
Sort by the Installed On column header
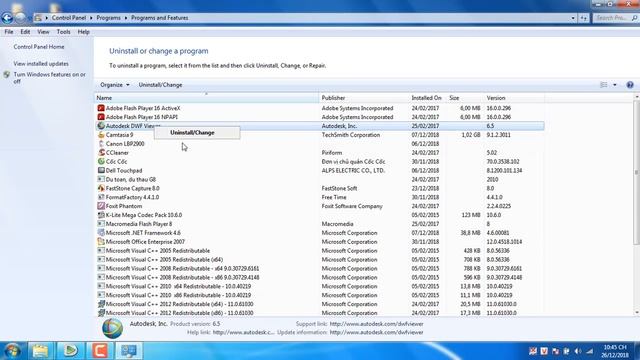tap(428, 98)
